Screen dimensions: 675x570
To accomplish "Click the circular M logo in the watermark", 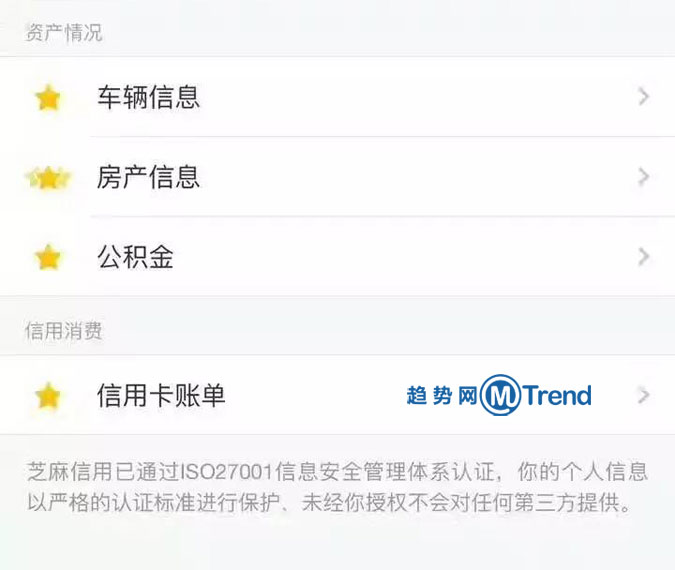I will 499,395.
